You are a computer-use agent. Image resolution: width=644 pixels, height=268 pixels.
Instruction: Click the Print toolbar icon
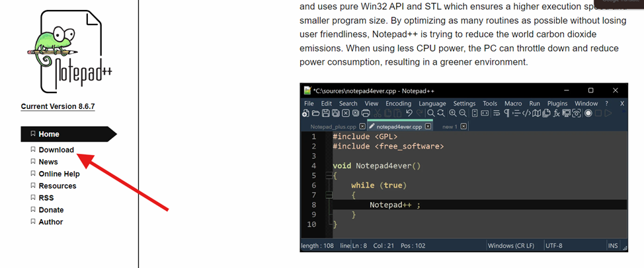[x=366, y=113]
